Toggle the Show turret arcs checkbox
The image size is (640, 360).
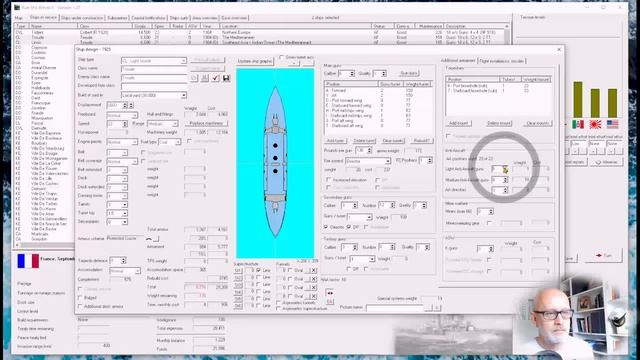click(x=282, y=58)
